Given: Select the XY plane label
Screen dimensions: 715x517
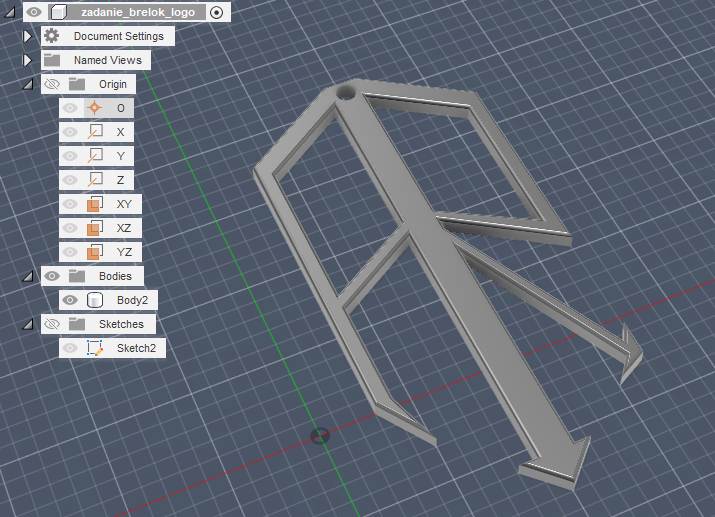Looking at the screenshot, I should 124,204.
